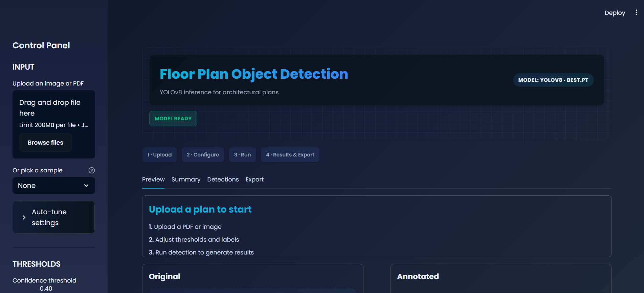Click the Annotated panel heading
Viewport: 644px width, 293px height.
[x=418, y=276]
